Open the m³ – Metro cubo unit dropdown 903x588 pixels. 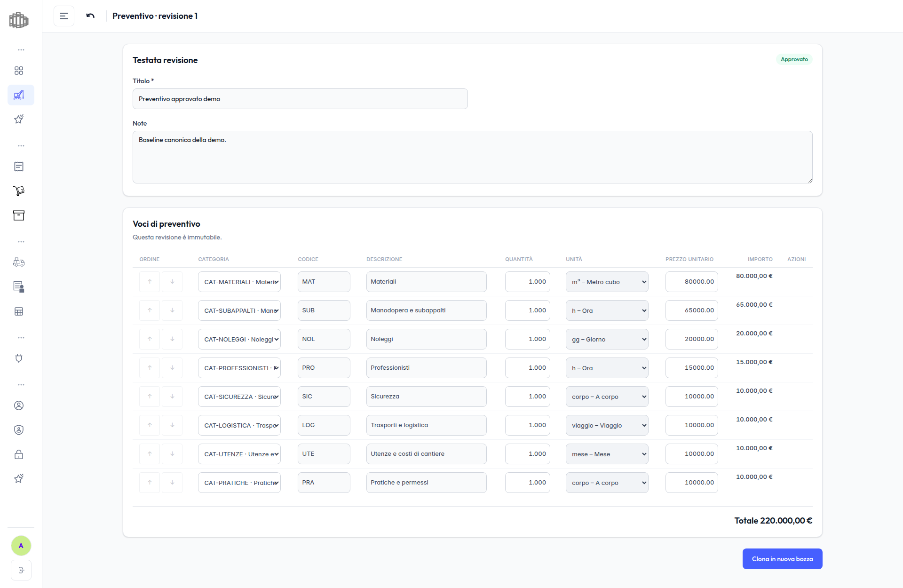tap(607, 282)
